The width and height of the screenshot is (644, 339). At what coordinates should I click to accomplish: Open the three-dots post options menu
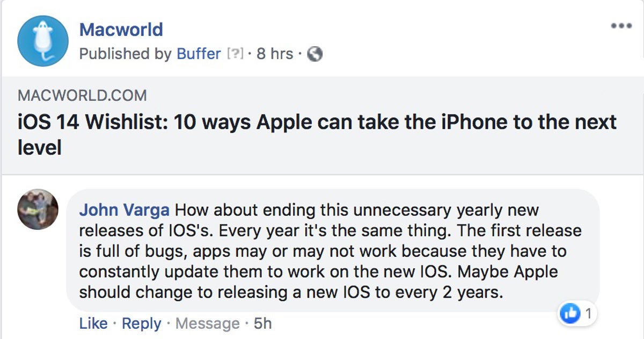point(621,26)
